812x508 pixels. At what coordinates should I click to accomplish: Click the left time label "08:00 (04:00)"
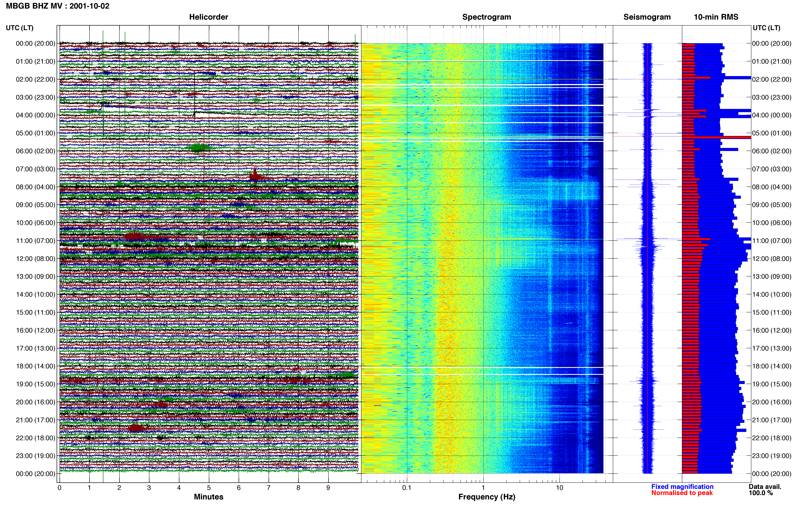36,187
